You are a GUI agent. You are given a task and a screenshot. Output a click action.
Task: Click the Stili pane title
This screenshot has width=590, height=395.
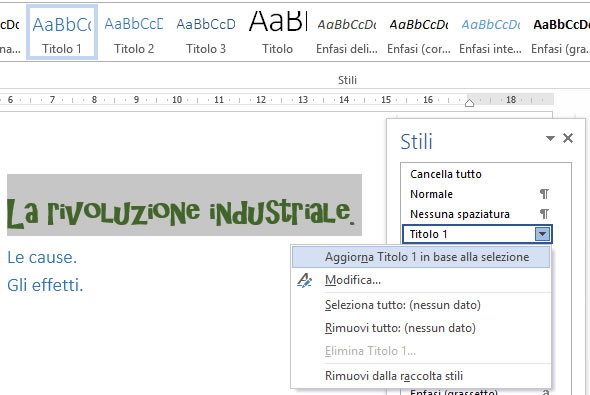coord(416,141)
